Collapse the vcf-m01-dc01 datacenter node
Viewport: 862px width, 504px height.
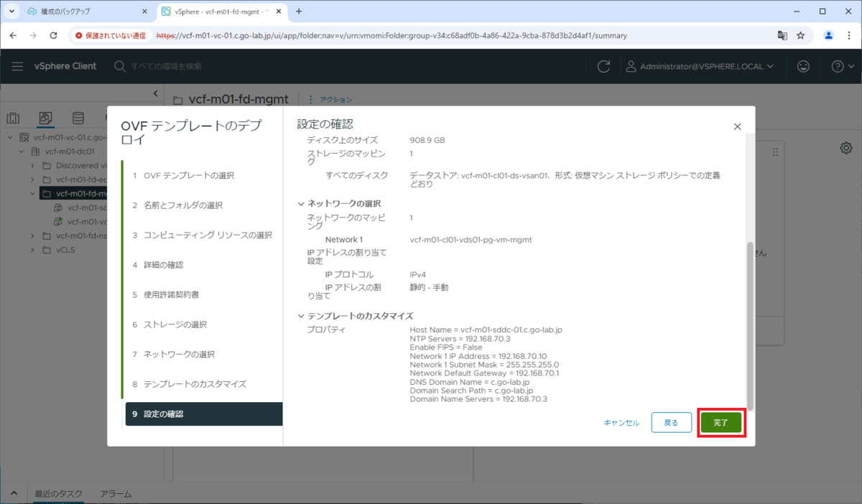22,151
